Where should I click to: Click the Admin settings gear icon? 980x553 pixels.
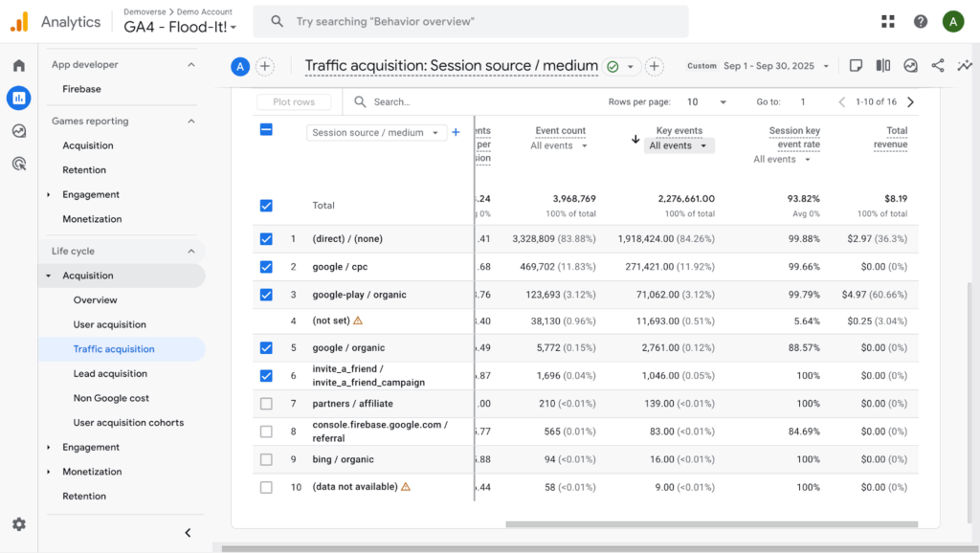[18, 524]
